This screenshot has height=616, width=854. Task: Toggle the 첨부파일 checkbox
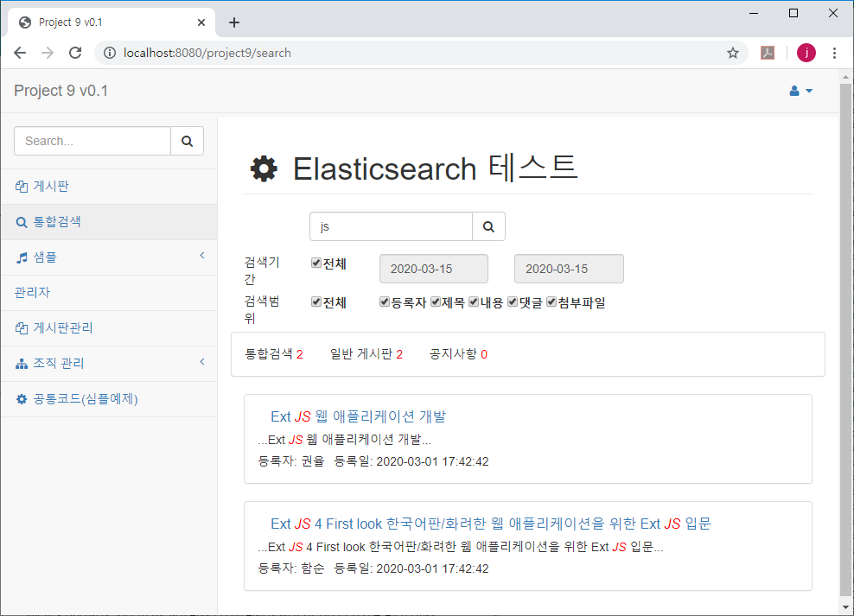pos(551,302)
